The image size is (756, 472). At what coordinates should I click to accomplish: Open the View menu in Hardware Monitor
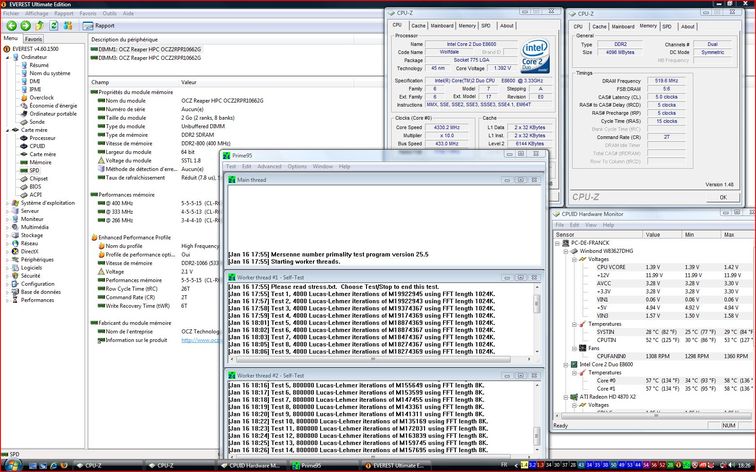point(591,225)
